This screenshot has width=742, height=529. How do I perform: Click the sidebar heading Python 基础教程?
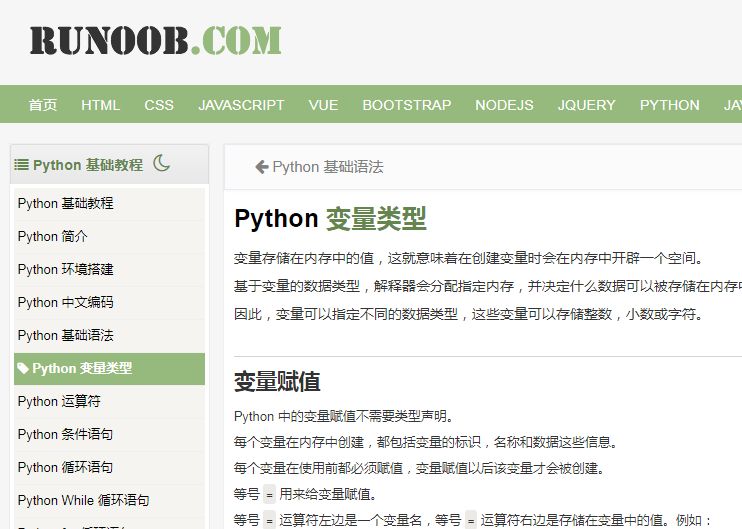pos(88,165)
